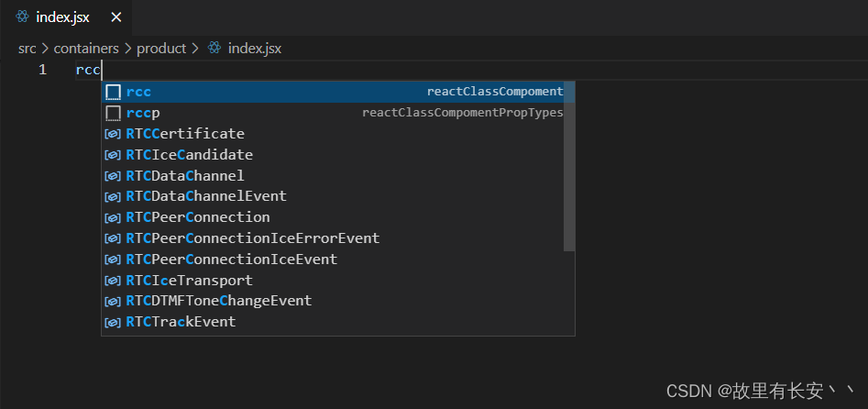Click the variable icon beside RTCPeerConnectionIceErrorEvent
Viewport: 868px width, 409px height.
click(113, 238)
